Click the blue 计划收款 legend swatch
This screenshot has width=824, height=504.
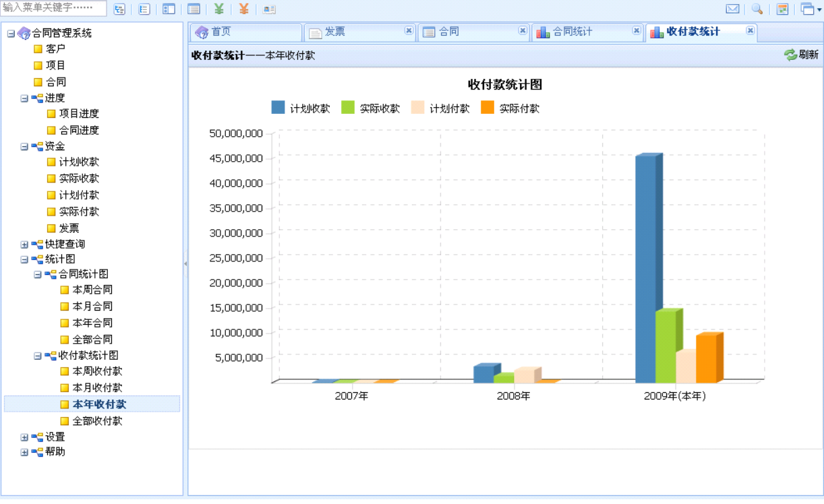278,107
